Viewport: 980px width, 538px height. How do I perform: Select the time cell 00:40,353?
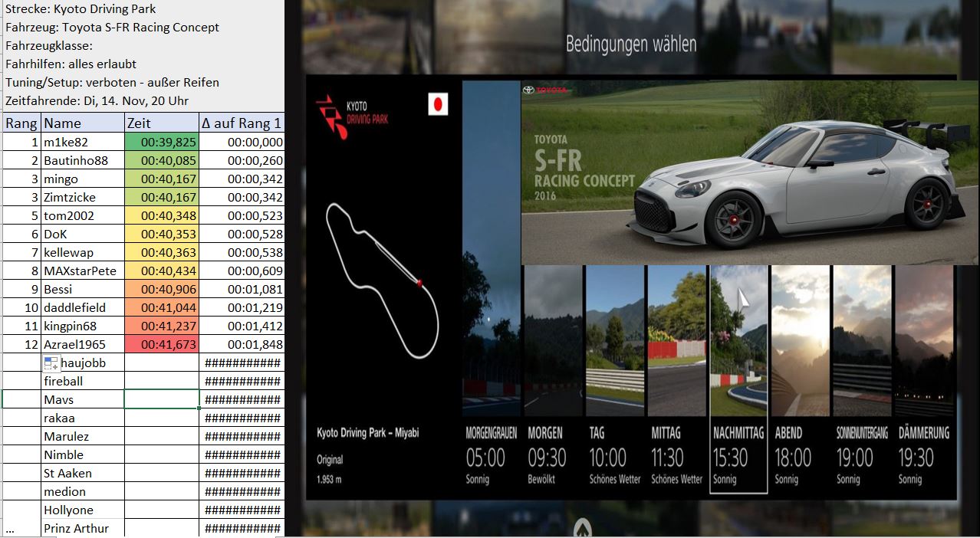pyautogui.click(x=162, y=234)
